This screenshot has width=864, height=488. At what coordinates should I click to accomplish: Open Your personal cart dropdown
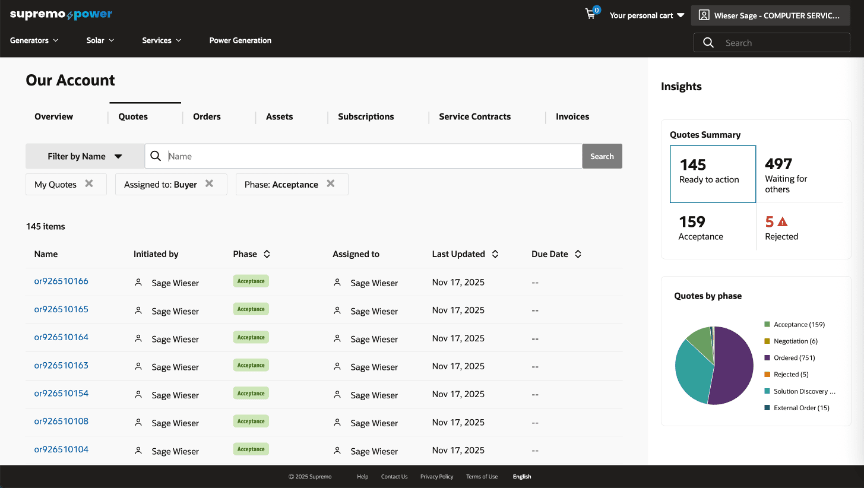coord(647,15)
